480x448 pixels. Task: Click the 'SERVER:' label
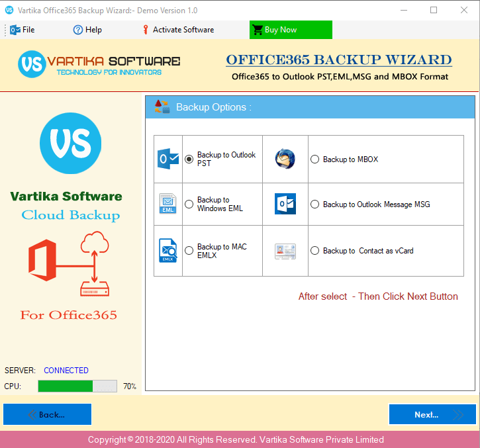coord(20,371)
